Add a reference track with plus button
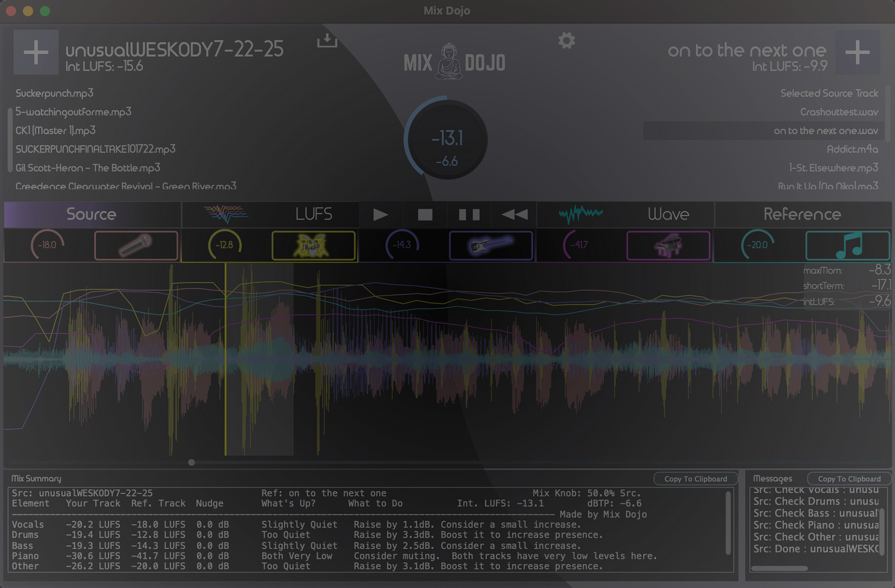 pyautogui.click(x=857, y=52)
